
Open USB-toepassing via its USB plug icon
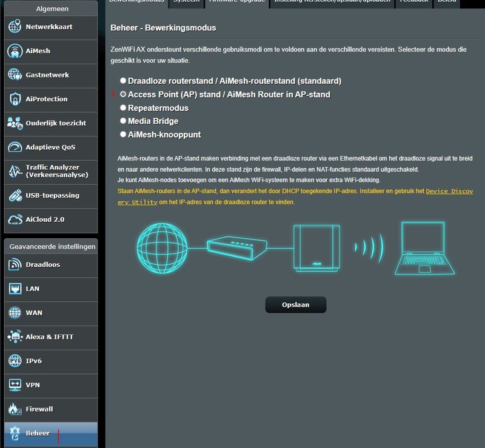15,195
